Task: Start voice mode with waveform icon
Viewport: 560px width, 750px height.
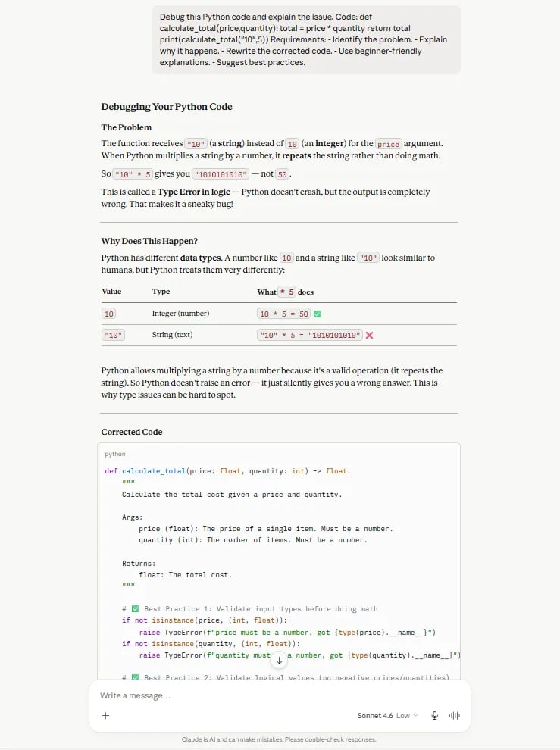Action: coord(454,716)
